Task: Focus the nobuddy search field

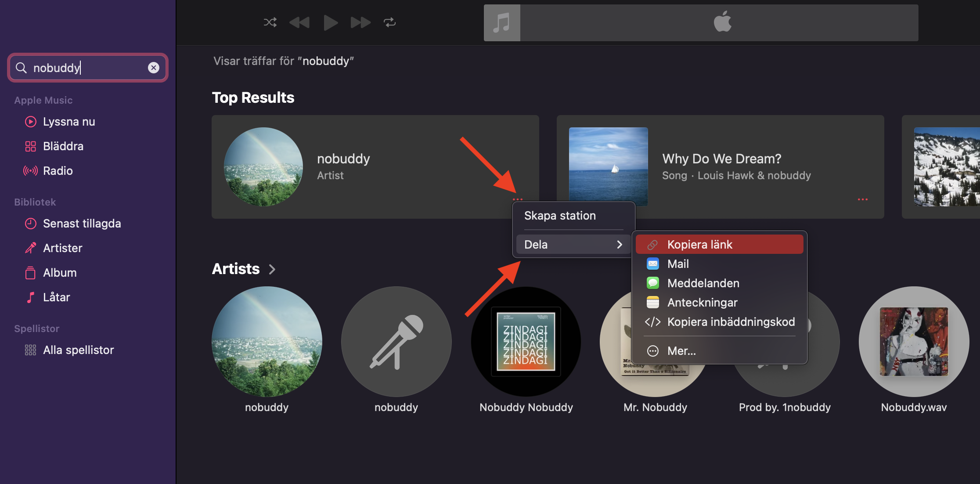Action: (88, 68)
